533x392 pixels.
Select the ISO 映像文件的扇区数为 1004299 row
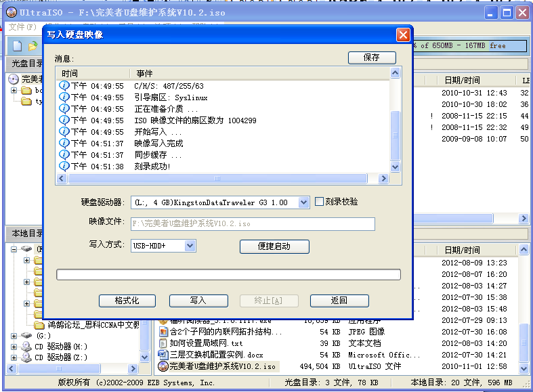pyautogui.click(x=223, y=121)
